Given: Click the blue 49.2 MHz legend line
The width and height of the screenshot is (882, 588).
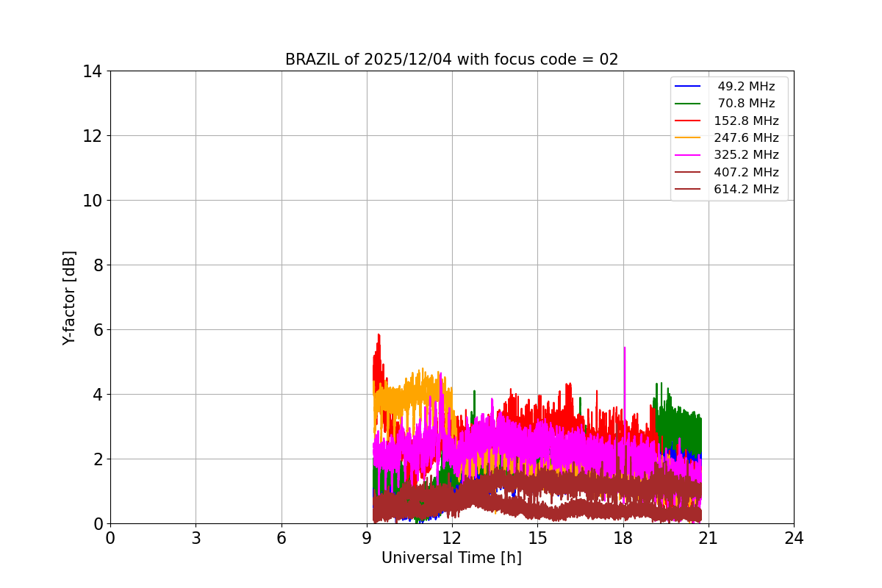Looking at the screenshot, I should pos(688,87).
